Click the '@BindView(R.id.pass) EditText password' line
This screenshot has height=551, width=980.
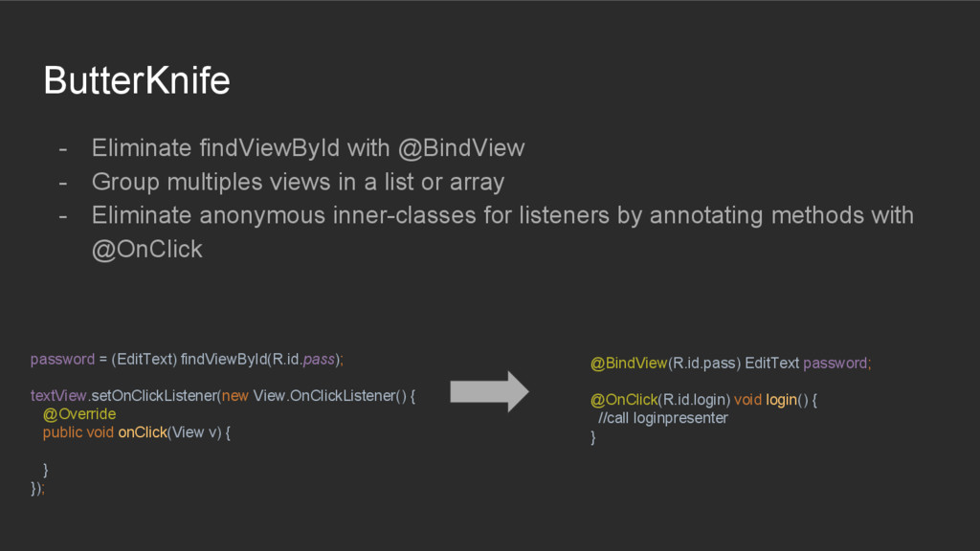click(x=730, y=364)
